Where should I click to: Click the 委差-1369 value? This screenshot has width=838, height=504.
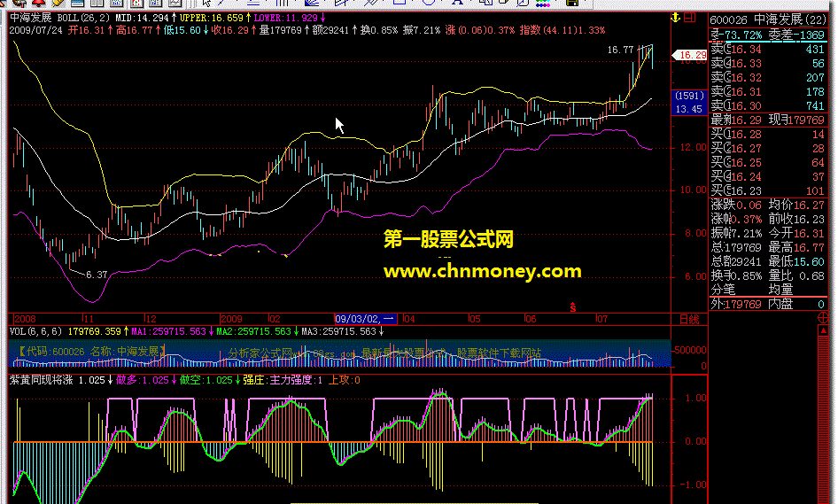pyautogui.click(x=796, y=35)
